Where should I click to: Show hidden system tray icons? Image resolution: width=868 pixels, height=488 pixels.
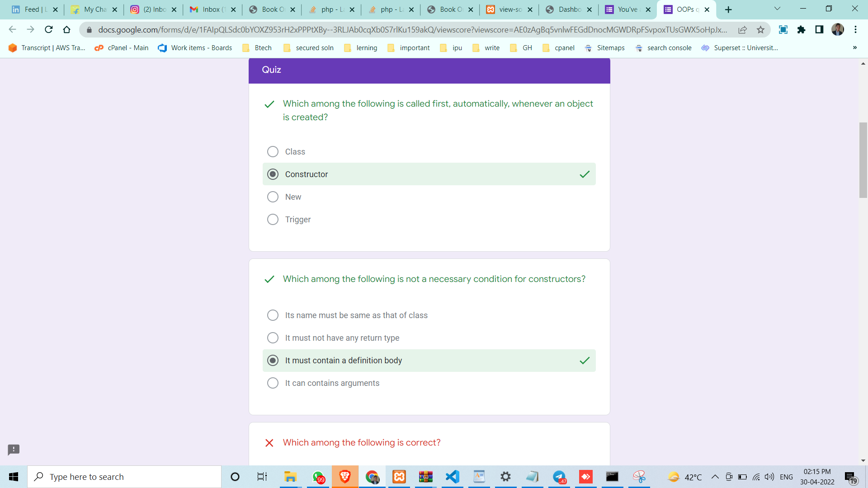[x=715, y=477]
